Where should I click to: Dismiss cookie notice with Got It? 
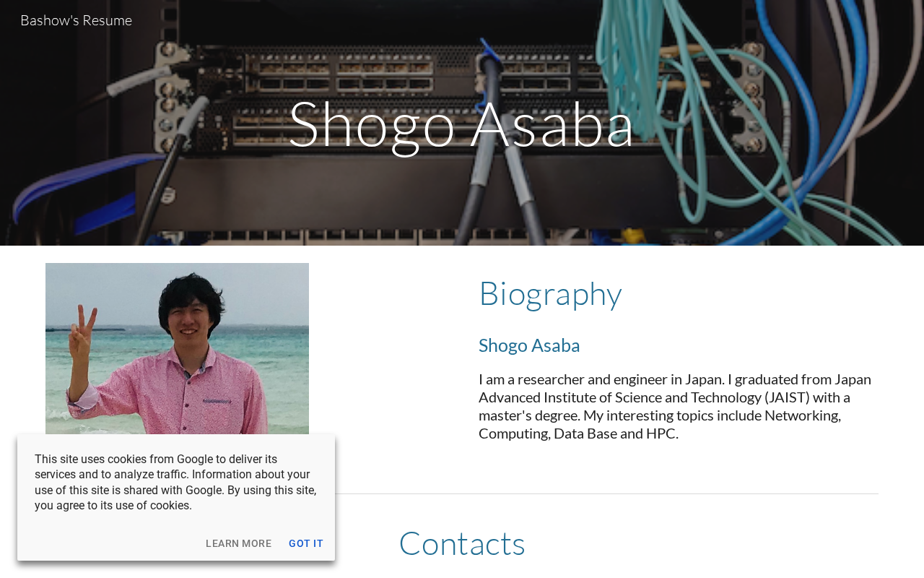point(306,543)
